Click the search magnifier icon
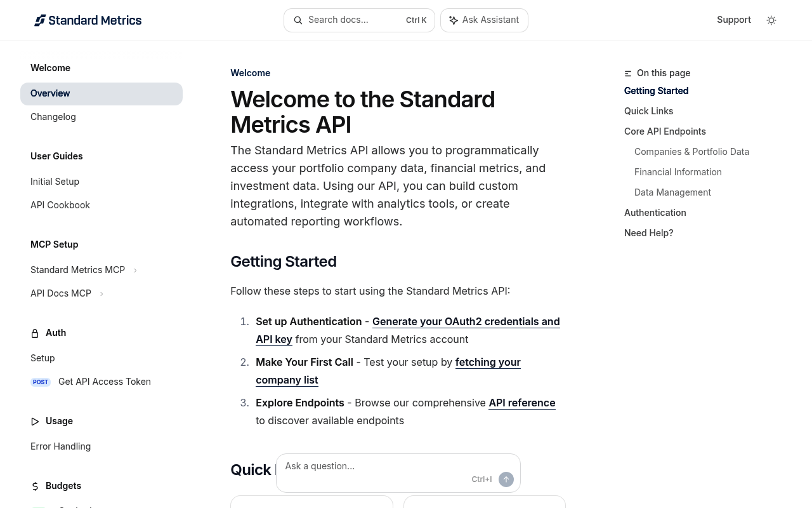812x508 pixels. 298,20
